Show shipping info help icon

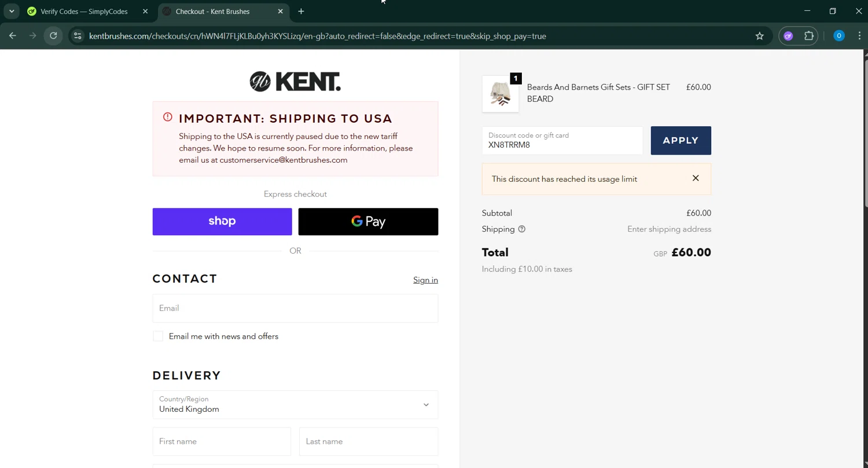coord(522,229)
